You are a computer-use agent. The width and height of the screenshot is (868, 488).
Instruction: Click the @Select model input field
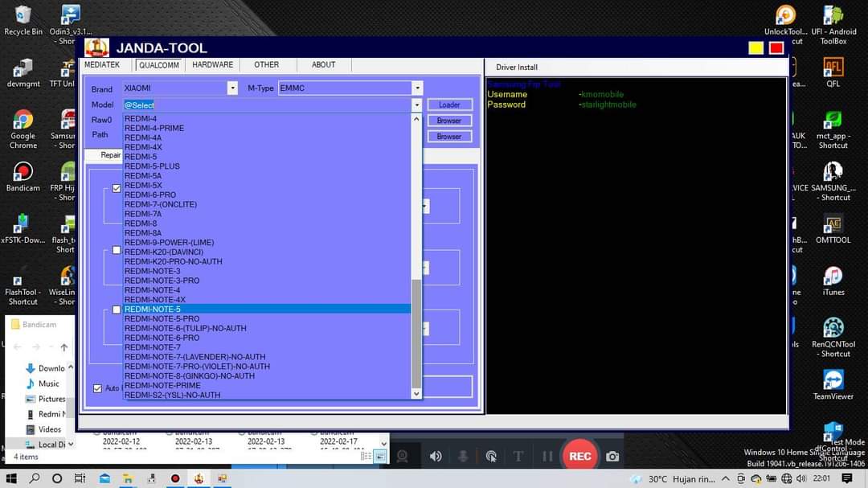(267, 105)
